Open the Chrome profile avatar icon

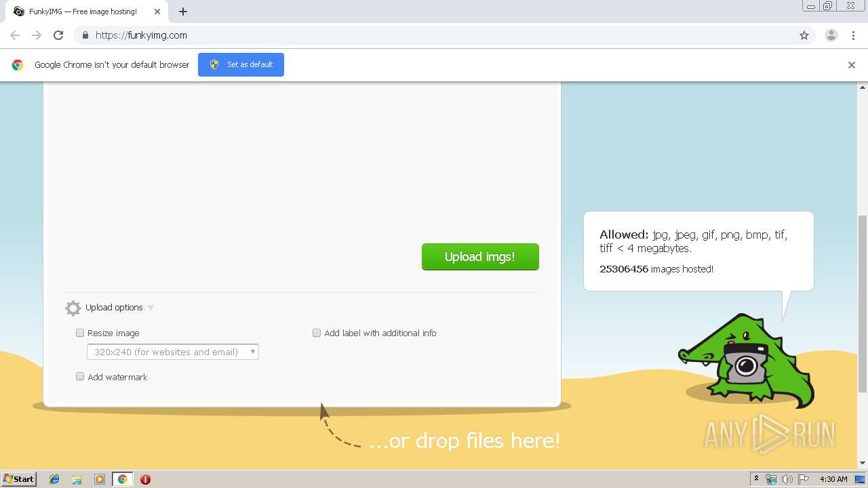point(831,35)
